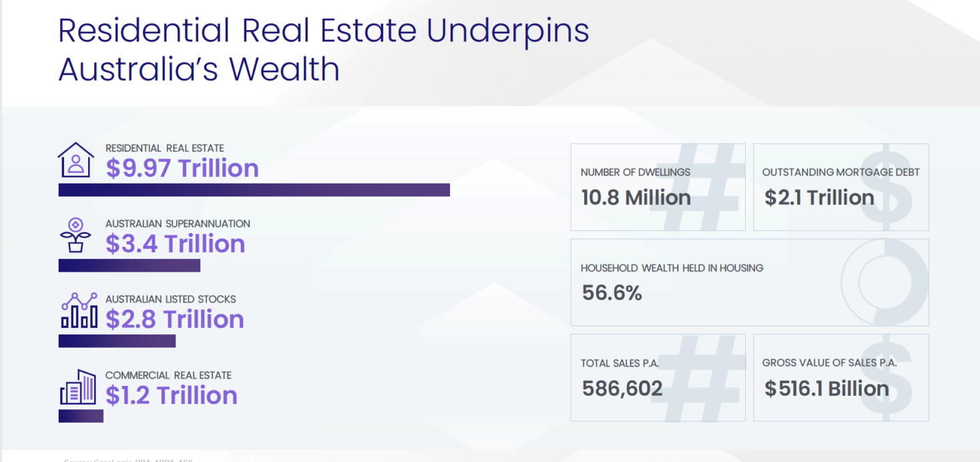Click the 56.6% household wealth value

coord(612,292)
